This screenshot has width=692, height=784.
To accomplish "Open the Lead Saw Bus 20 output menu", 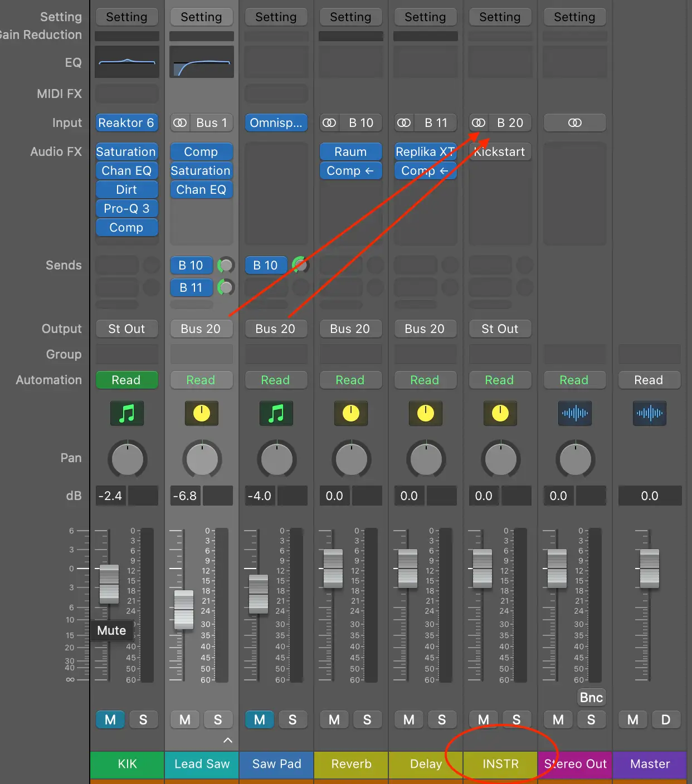I will [201, 329].
